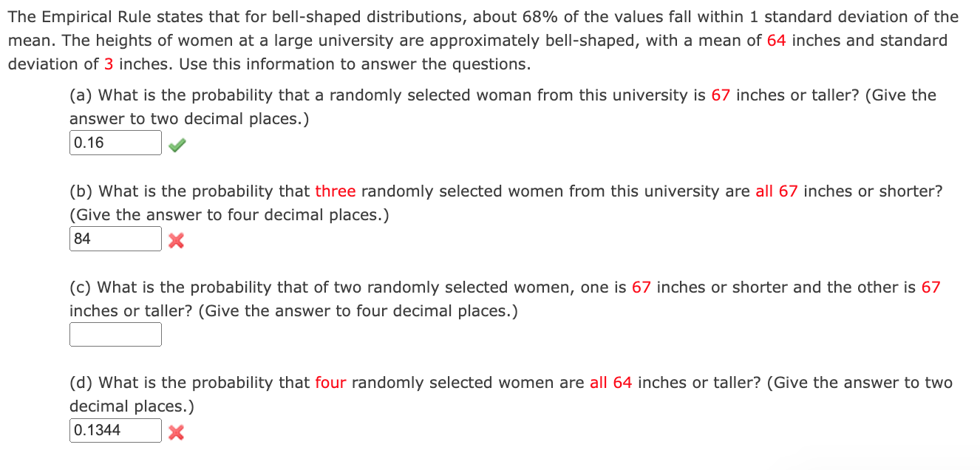Screen dimensions: 980x470
Task: Place cursor in part (b) answer field
Action: click(x=115, y=238)
